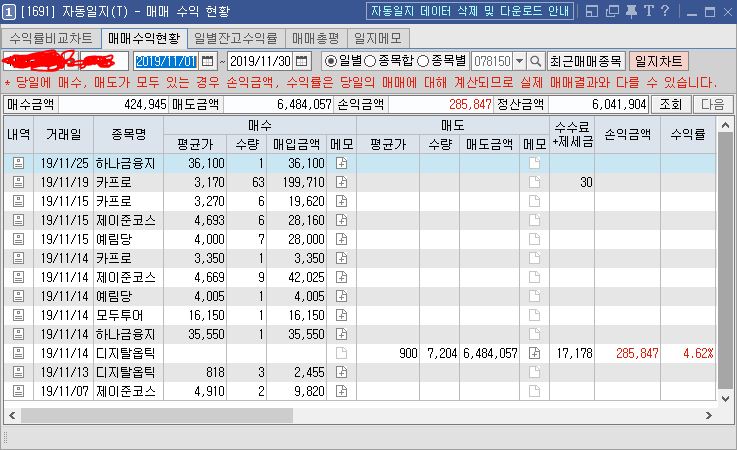The image size is (737, 450).
Task: Click horizontal scrollbar right arrow
Action: pyautogui.click(x=708, y=416)
